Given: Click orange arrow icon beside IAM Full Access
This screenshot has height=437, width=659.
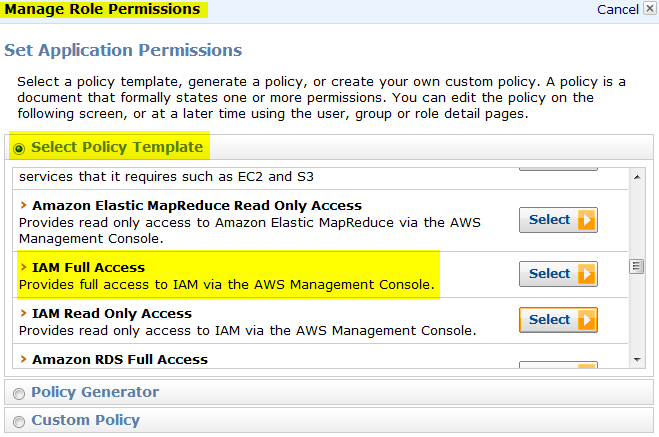Looking at the screenshot, I should tap(586, 274).
